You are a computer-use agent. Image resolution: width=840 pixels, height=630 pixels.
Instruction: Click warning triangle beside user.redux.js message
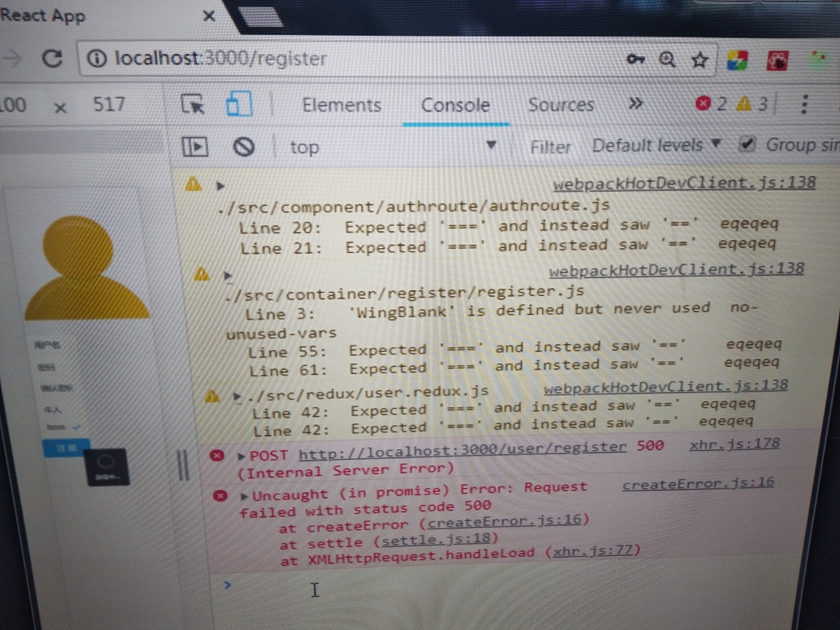click(212, 396)
